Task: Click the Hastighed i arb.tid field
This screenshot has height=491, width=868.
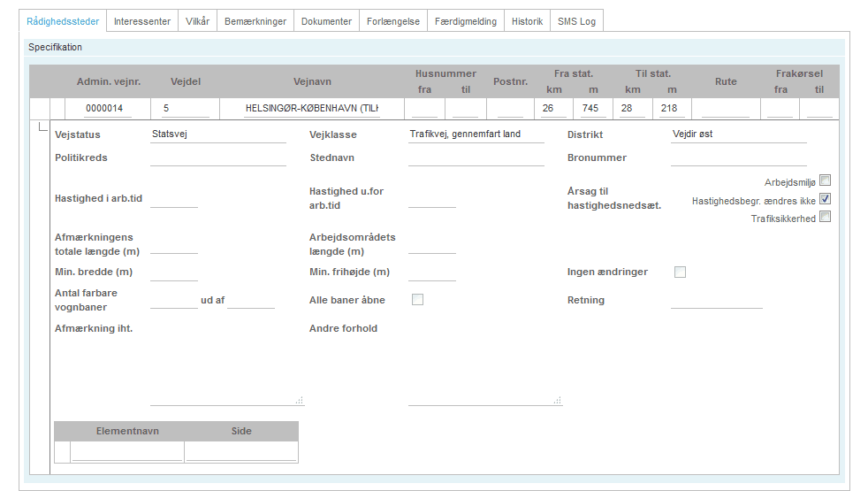Action: [x=174, y=199]
